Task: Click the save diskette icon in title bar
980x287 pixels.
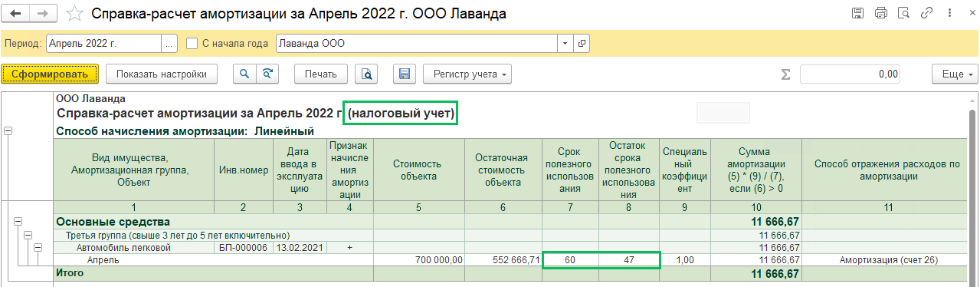Action: (x=858, y=13)
